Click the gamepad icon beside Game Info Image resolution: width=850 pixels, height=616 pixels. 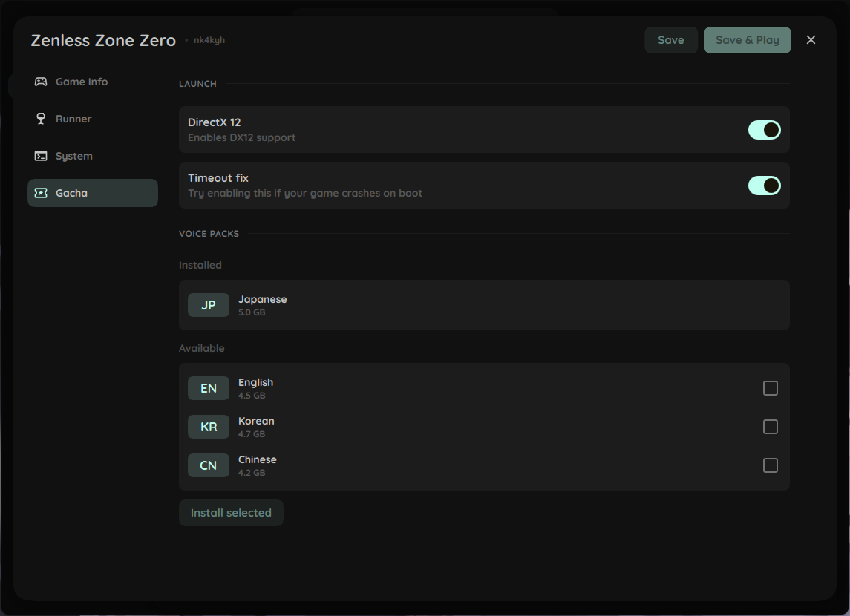coord(41,82)
